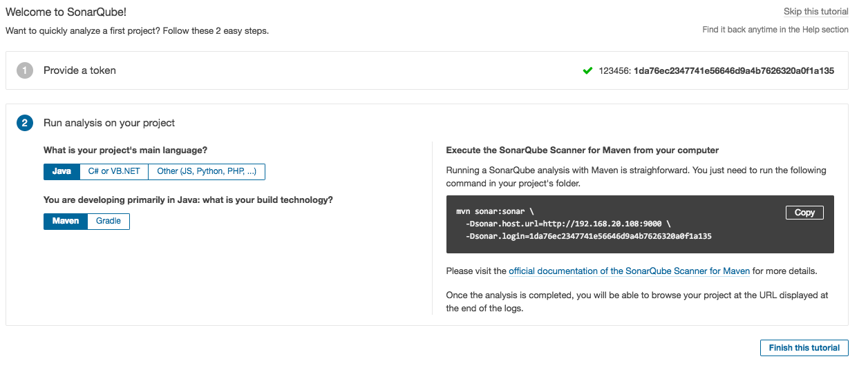Click 'What is your project's main language?' label
Viewport: 868px width, 370px height.
pyautogui.click(x=126, y=150)
